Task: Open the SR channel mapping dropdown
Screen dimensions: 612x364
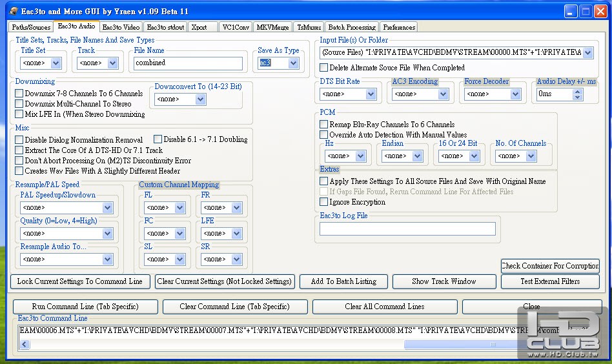Action: (236, 259)
